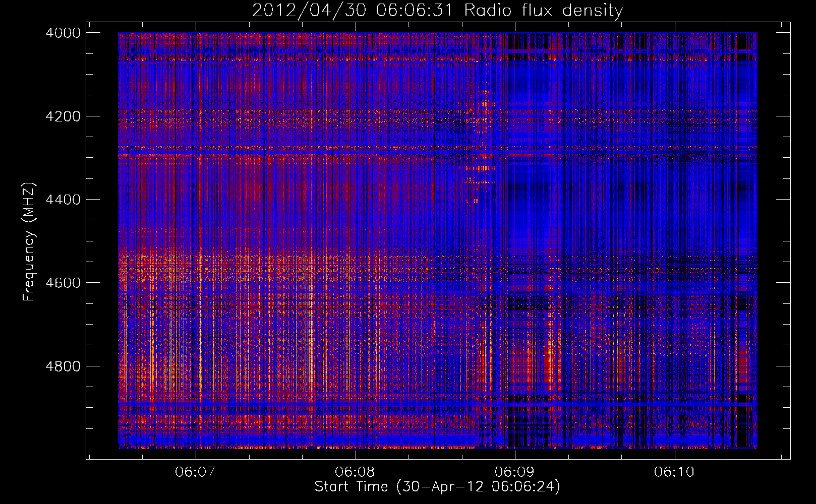816x504 pixels.
Task: Click the 4400 frequency axis label
Action: [63, 200]
